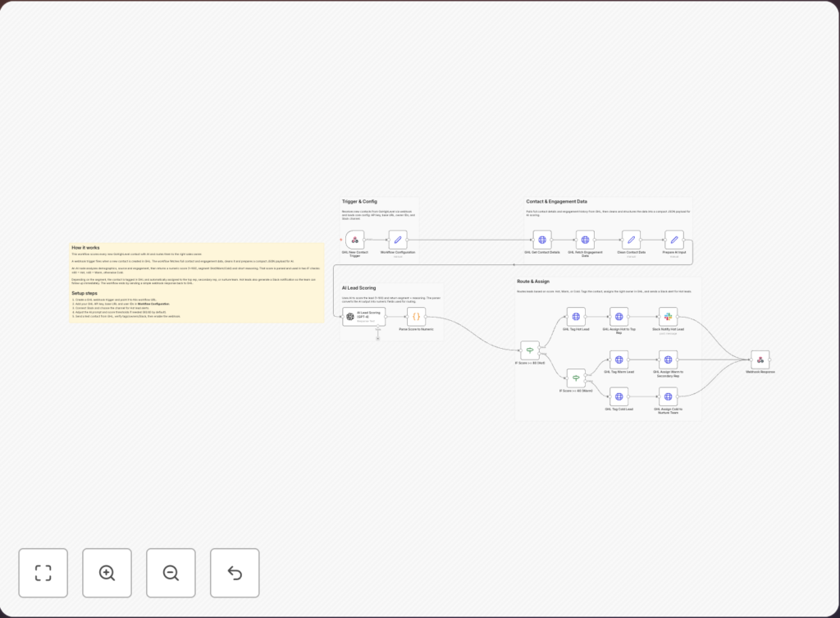Click the fit-to-view button
Image resolution: width=840 pixels, height=618 pixels.
coord(43,572)
